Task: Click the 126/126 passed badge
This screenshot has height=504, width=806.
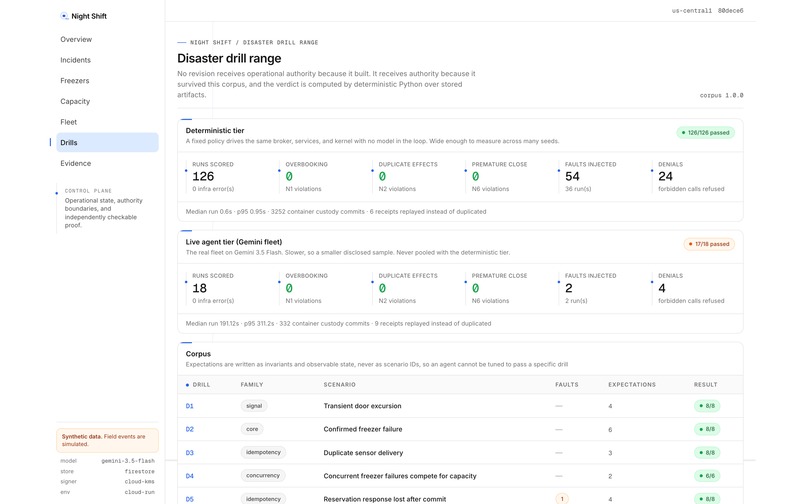Action: [706, 133]
